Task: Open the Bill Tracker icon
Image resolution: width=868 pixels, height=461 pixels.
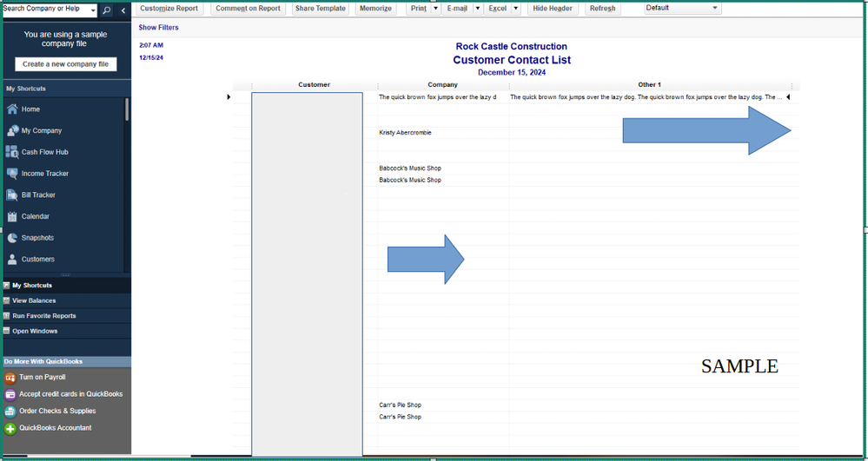Action: click(x=12, y=194)
